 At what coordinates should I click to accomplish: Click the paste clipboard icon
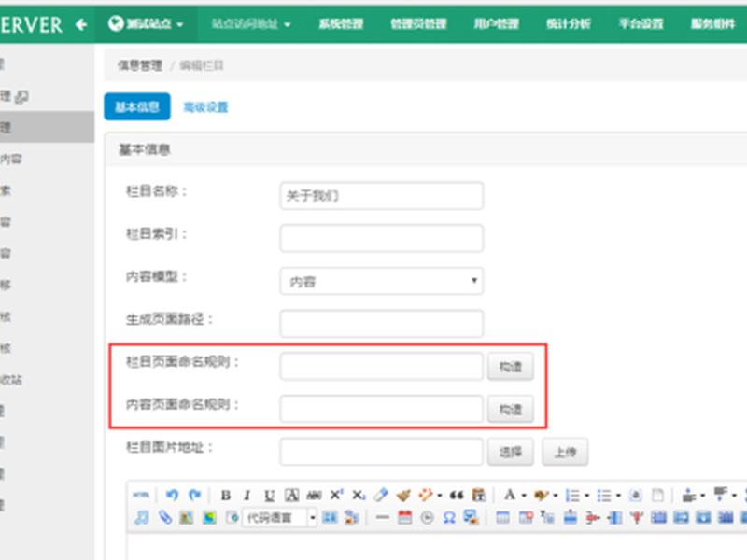(x=479, y=496)
